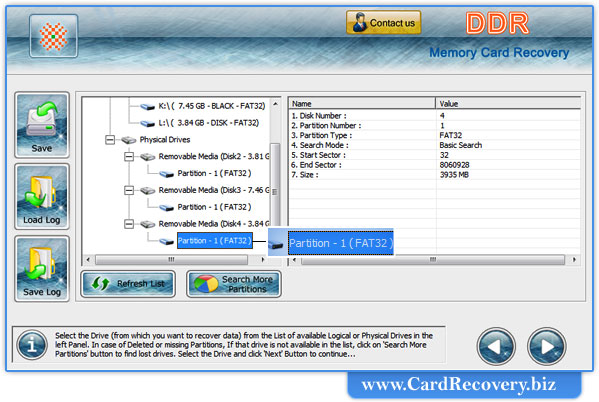Click Search More Partitions button

point(234,284)
